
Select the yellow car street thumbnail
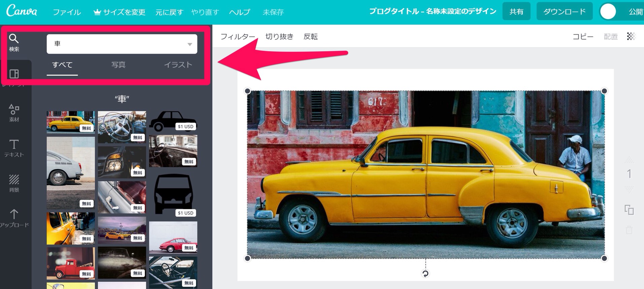coord(71,122)
